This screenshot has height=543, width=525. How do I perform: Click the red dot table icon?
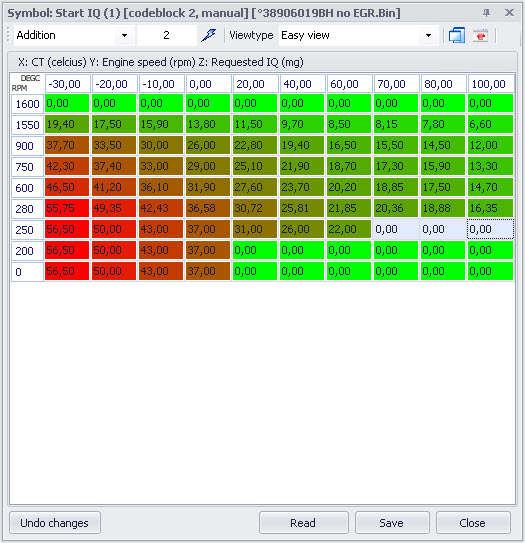click(481, 35)
